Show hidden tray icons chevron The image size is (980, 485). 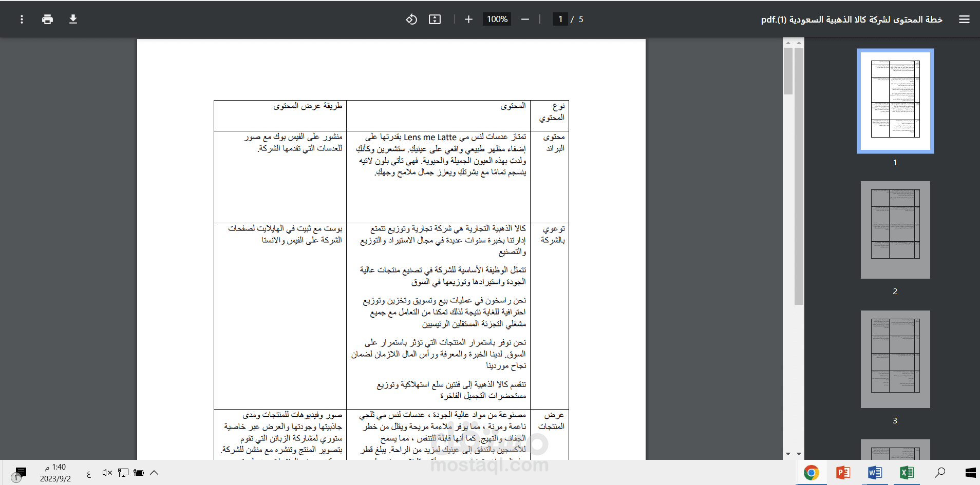(x=154, y=473)
